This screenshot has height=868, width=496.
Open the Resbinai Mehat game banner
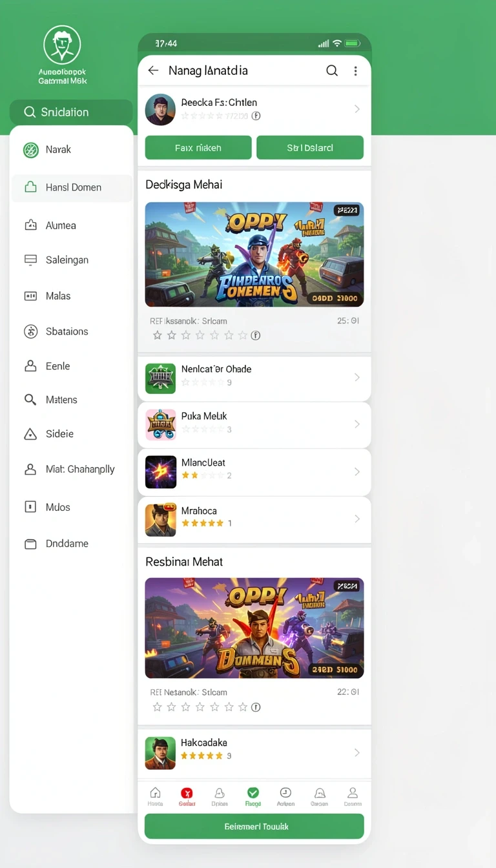pos(254,628)
